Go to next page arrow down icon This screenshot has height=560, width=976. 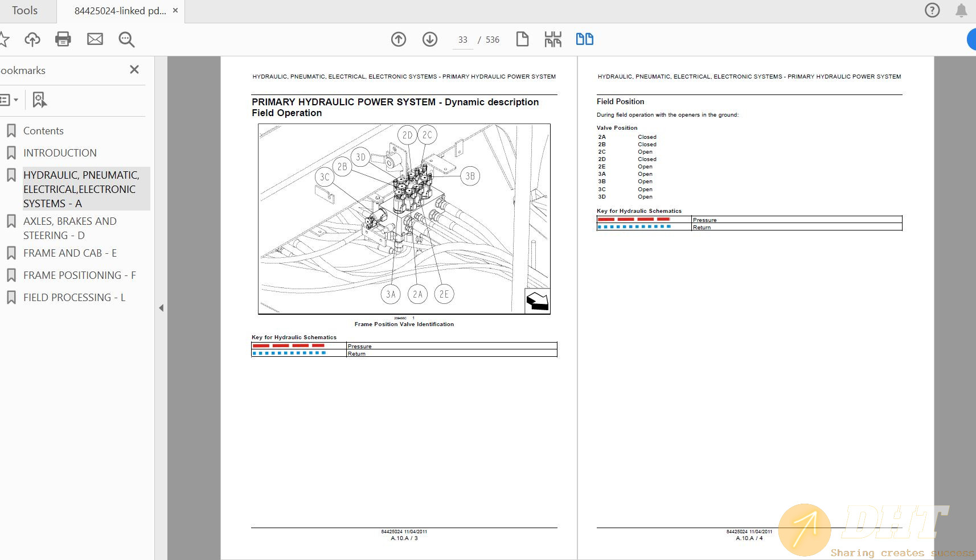[x=430, y=39]
